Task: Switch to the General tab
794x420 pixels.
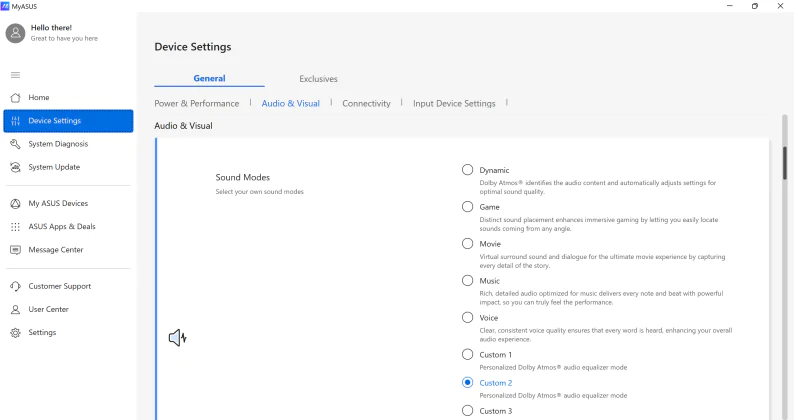Action: coord(209,79)
